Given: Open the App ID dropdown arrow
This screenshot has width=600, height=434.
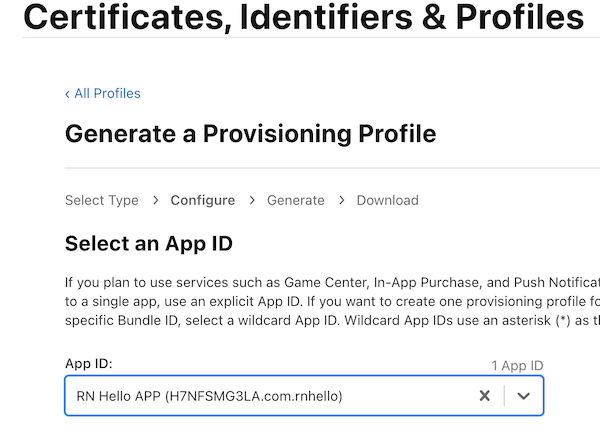Looking at the screenshot, I should (x=523, y=396).
